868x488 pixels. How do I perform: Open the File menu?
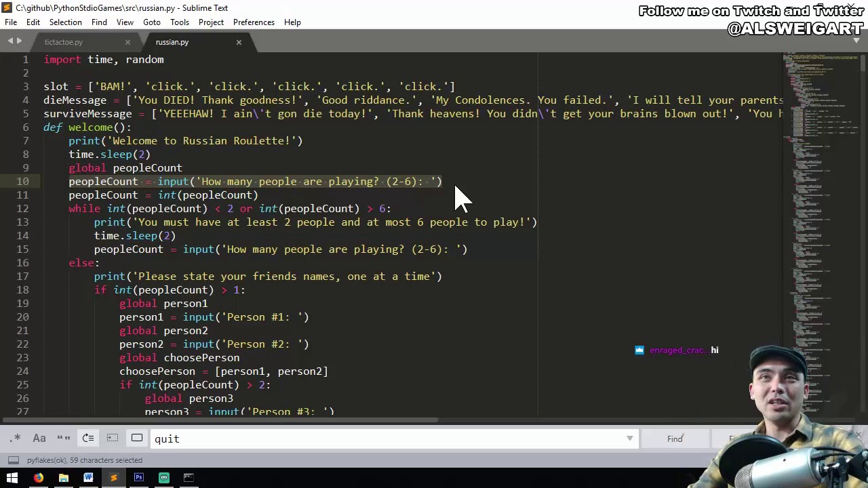(x=11, y=22)
